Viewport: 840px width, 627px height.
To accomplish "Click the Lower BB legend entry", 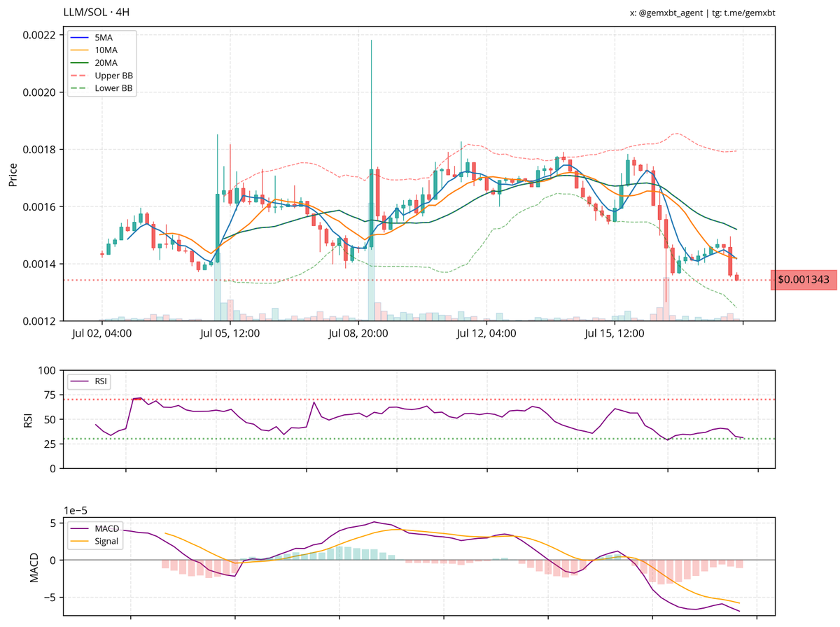I will point(101,89).
